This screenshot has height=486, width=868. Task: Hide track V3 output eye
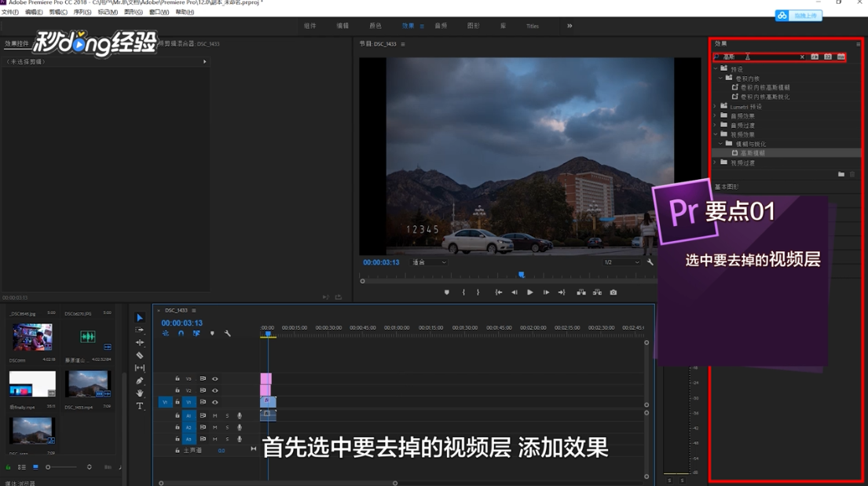click(x=214, y=378)
